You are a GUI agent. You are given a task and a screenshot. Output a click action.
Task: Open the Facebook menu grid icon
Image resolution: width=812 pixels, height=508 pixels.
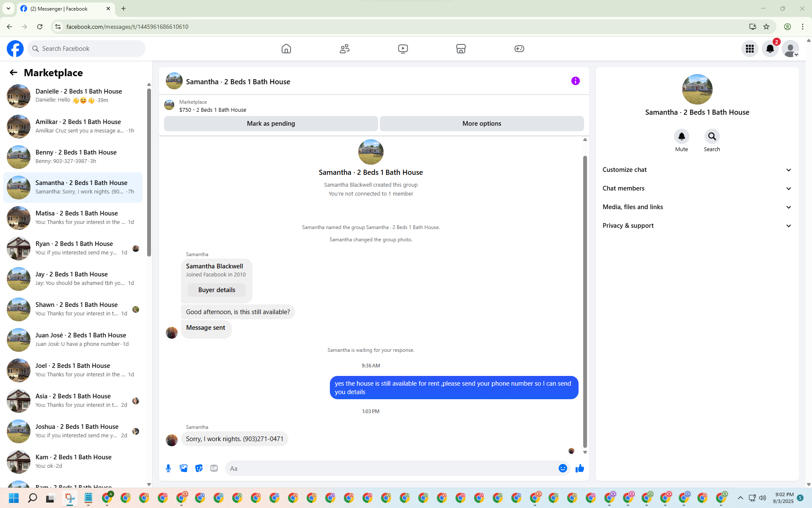750,49
